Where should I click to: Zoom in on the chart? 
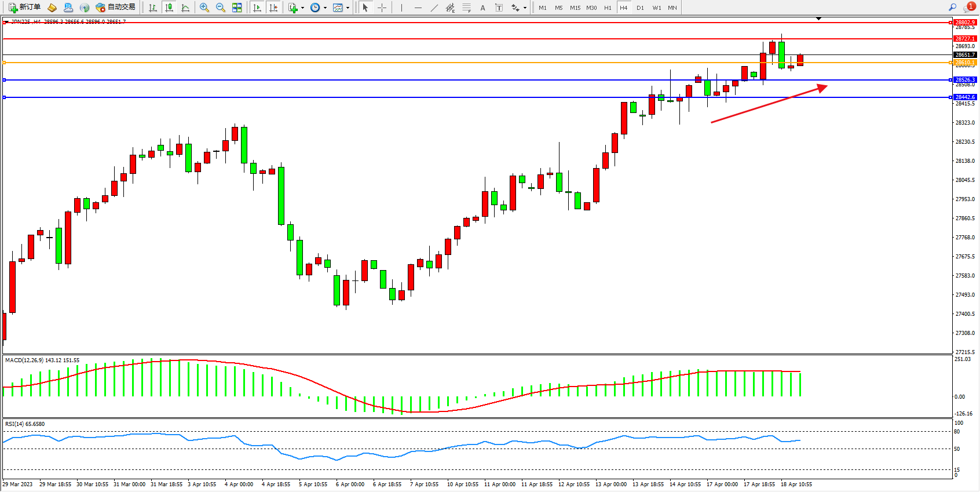(204, 8)
